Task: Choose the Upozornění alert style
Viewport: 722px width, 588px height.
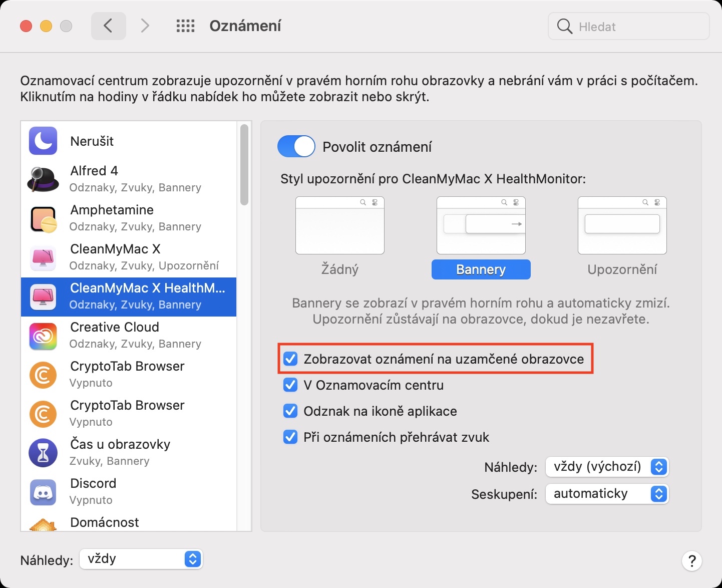Action: click(x=622, y=226)
